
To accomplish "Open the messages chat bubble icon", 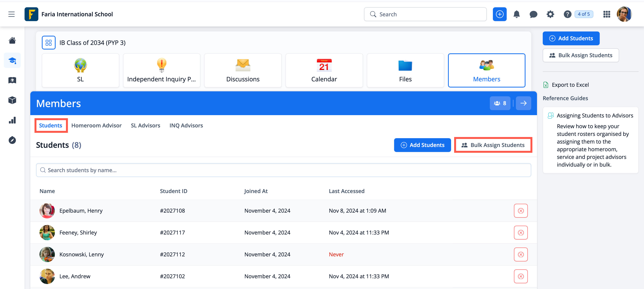I will click(533, 14).
